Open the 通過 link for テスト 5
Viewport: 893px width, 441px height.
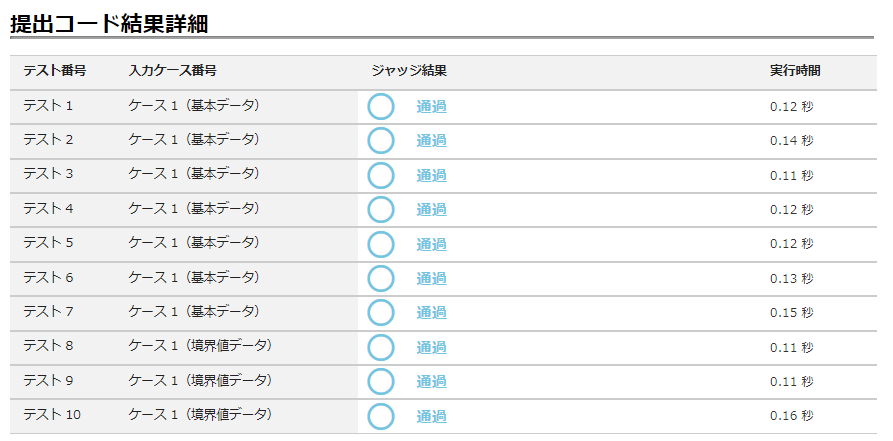click(x=431, y=244)
